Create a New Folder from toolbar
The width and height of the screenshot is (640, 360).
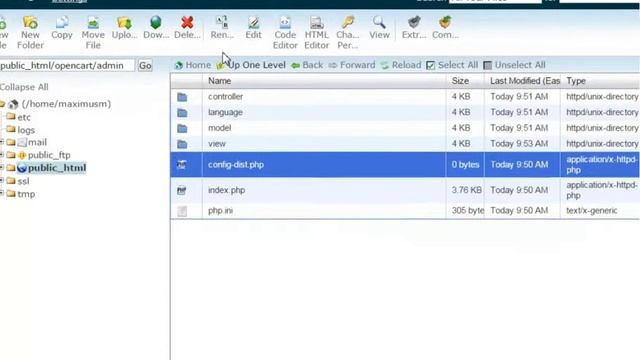tap(30, 33)
